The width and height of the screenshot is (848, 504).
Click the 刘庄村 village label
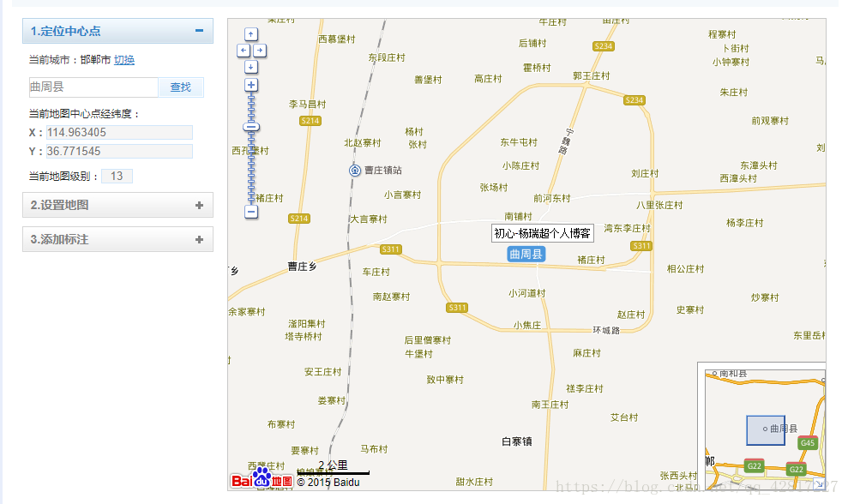click(x=645, y=174)
